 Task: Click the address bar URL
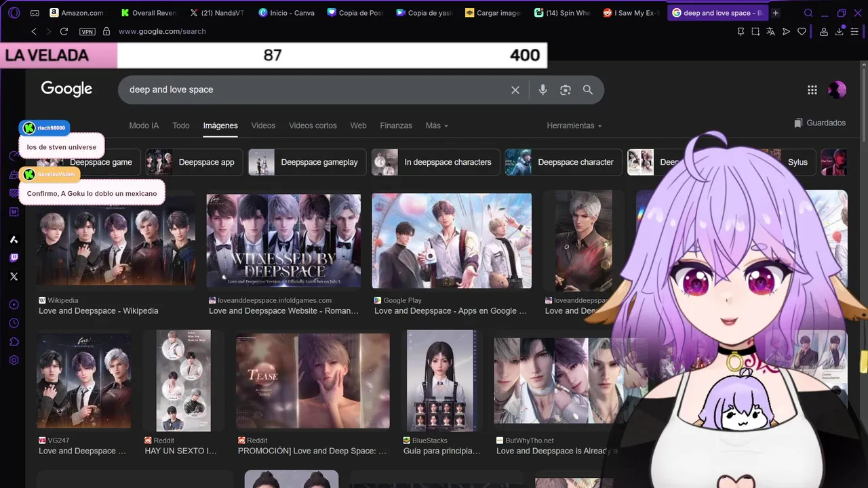162,31
